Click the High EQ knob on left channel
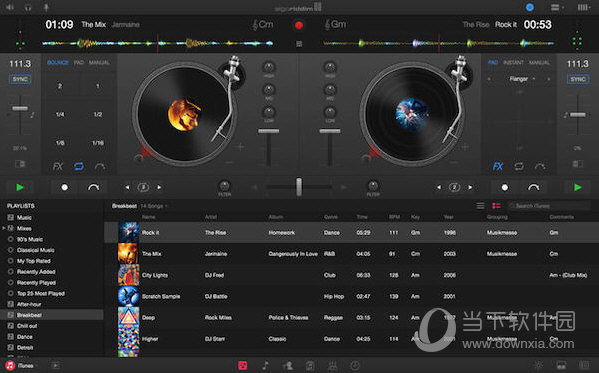 (x=269, y=68)
